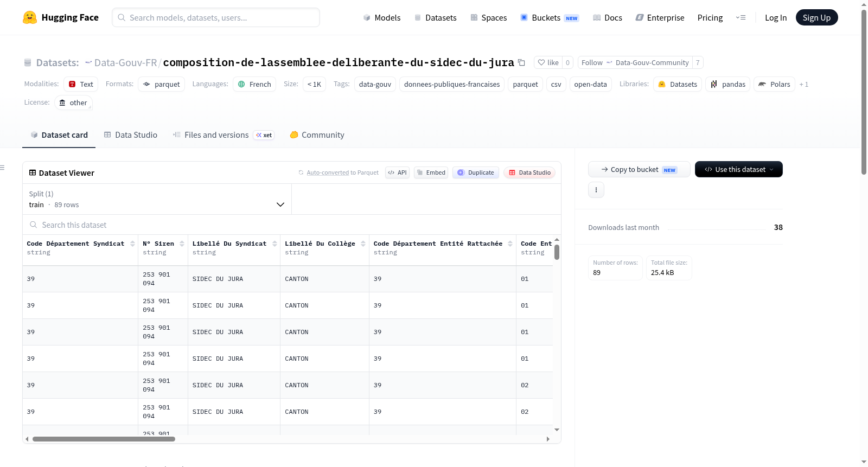
Task: Click the open-data tag
Action: tap(590, 84)
